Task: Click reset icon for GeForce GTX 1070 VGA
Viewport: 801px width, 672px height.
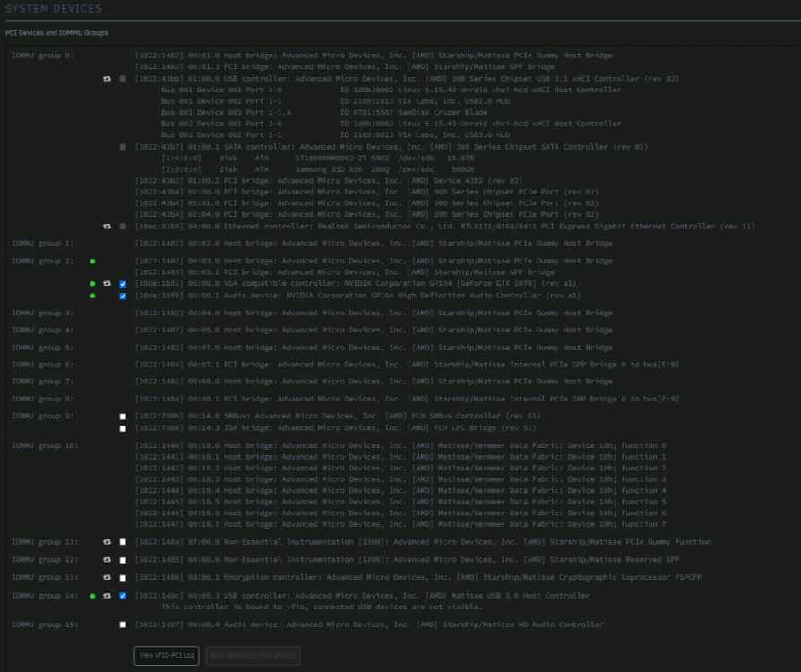Action: [107, 284]
